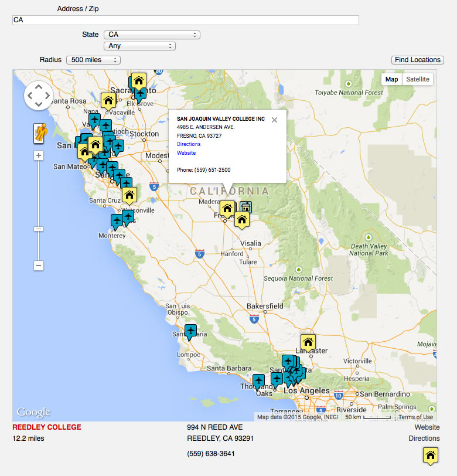The height and width of the screenshot is (476, 457).
Task: Open the Directions link in info window
Action: pos(189,144)
